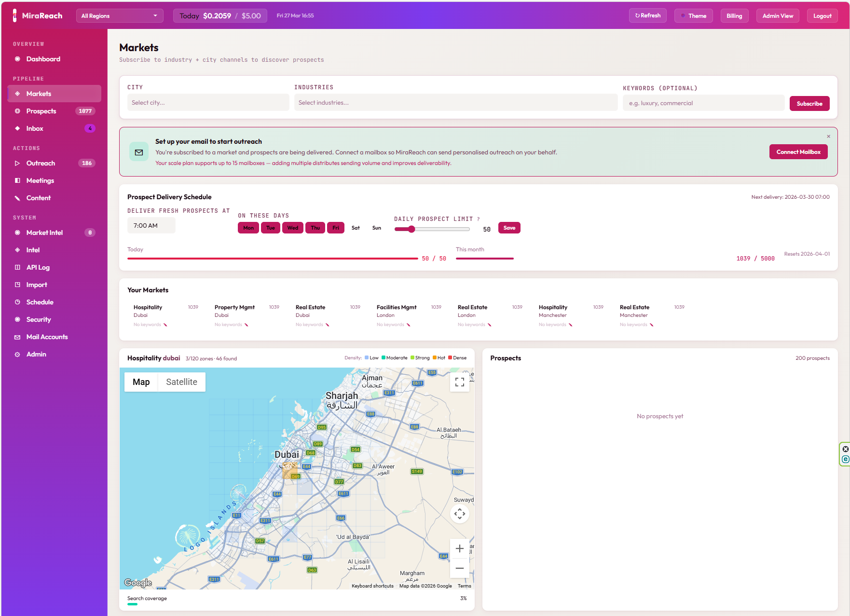Open the Select city dropdown
This screenshot has height=616, width=850.
coord(208,103)
